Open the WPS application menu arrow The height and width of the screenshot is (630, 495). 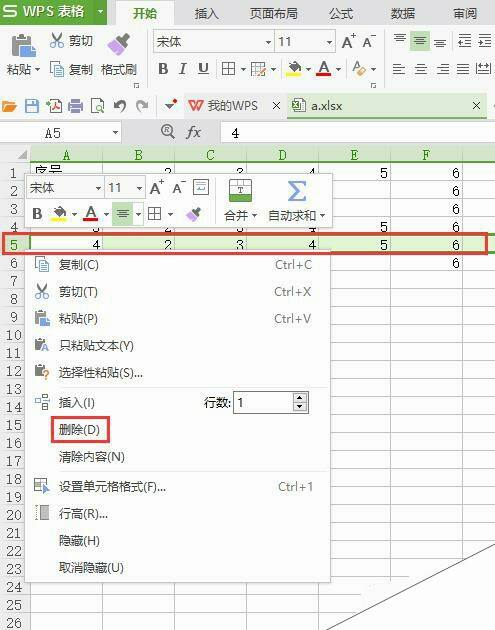tap(100, 11)
